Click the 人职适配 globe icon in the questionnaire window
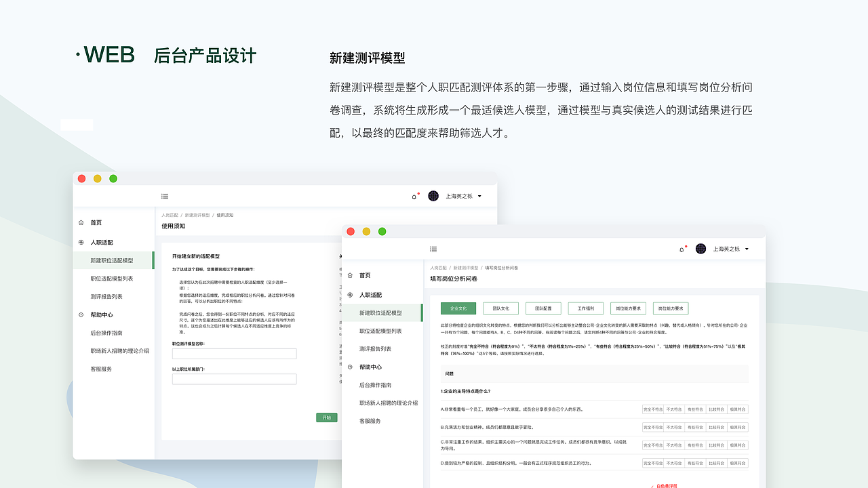Viewport: 868px width, 488px height. pos(350,295)
